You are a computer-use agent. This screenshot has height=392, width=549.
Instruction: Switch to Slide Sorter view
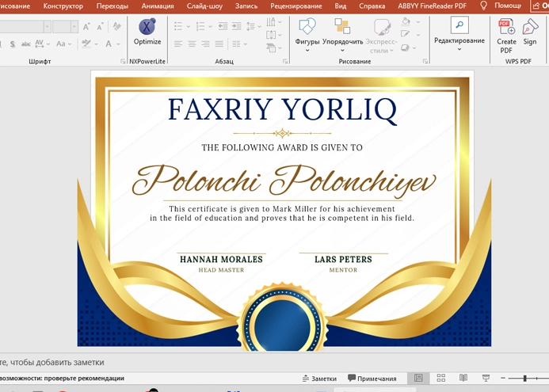pyautogui.click(x=441, y=378)
